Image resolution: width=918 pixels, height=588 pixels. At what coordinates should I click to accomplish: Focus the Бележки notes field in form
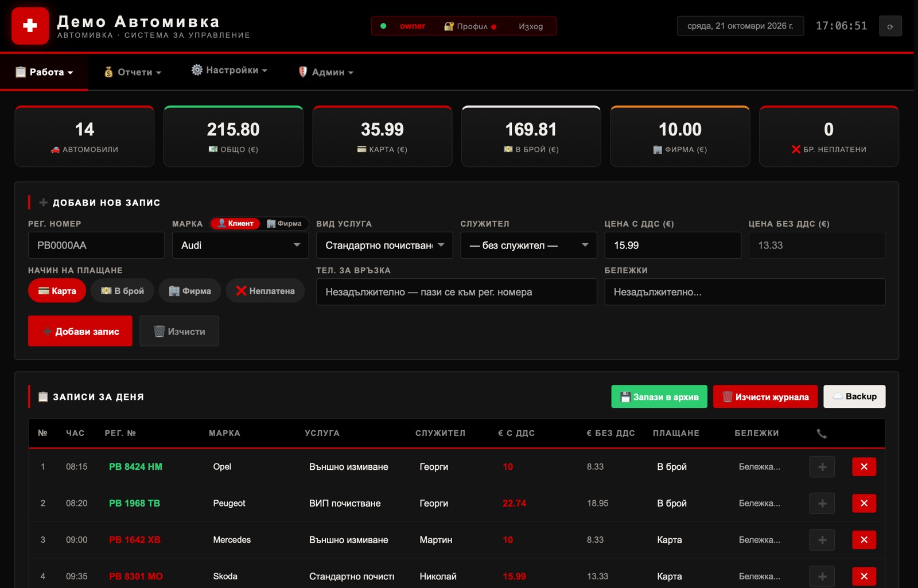coord(745,292)
